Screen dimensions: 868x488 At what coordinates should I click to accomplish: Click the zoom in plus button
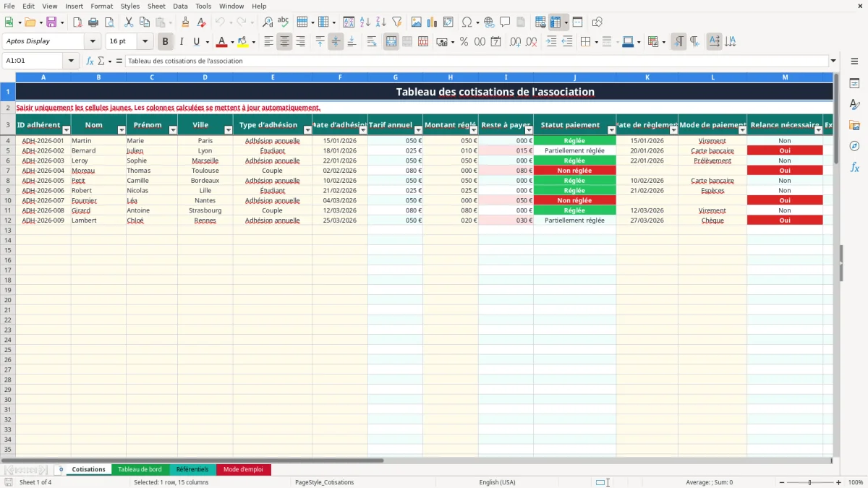coord(838,482)
